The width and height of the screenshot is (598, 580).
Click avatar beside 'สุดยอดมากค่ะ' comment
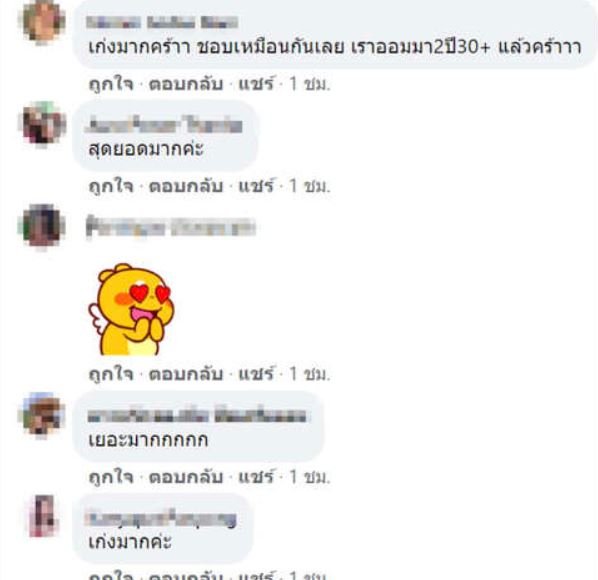point(42,124)
